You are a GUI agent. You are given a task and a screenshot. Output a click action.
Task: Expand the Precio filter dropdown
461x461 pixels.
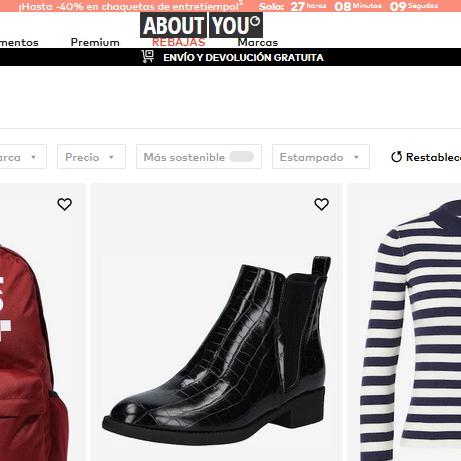pyautogui.click(x=91, y=157)
